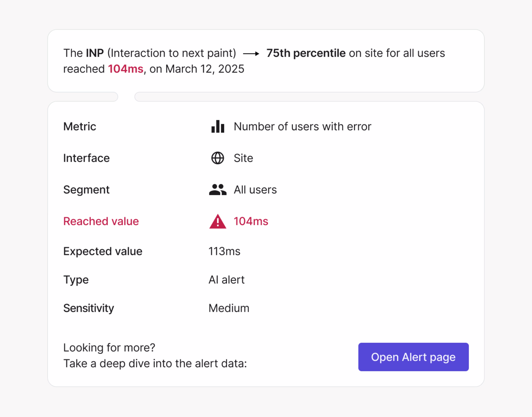Click the Reached value label
The height and width of the screenshot is (417, 532).
[101, 221]
